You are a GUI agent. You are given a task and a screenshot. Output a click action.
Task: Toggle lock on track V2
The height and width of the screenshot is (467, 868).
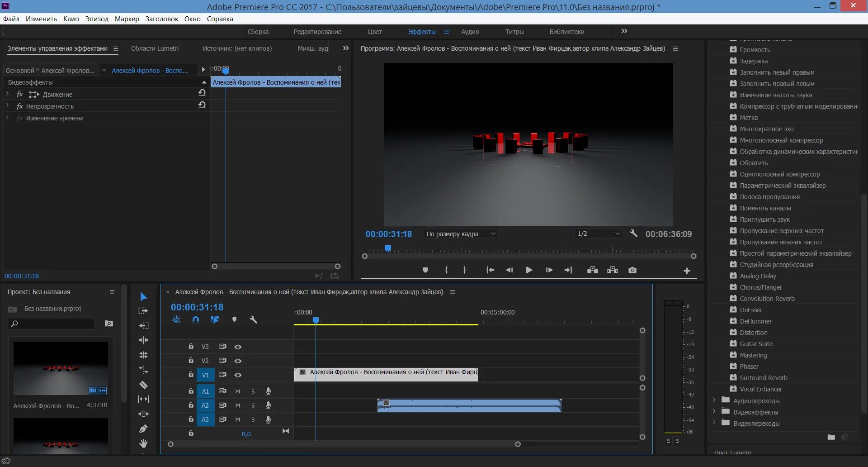[191, 361]
